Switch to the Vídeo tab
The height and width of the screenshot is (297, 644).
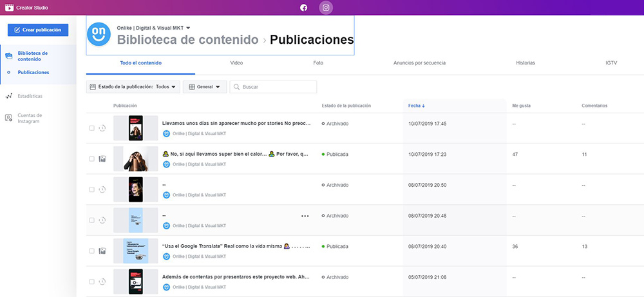[236, 63]
